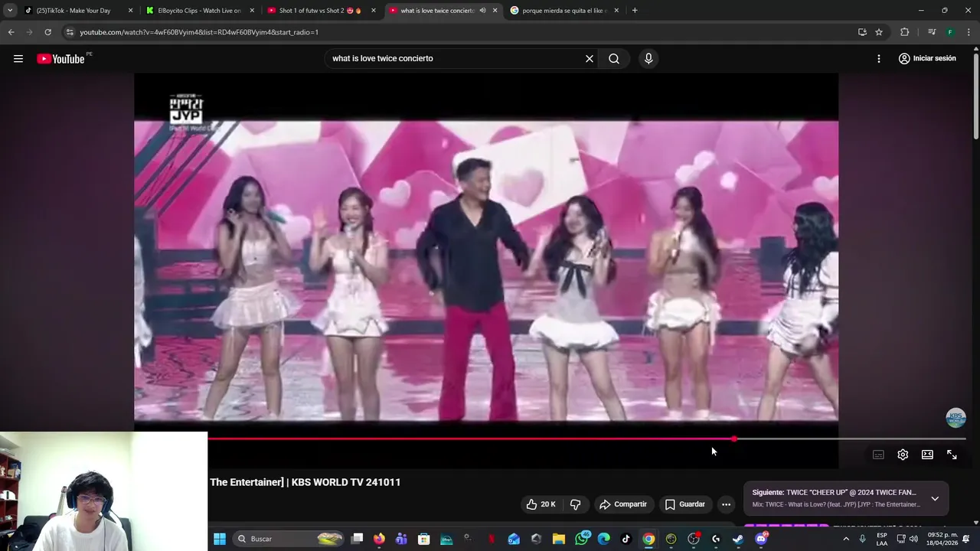The image size is (980, 551).
Task: Open the KBS World channel watermark
Action: click(x=955, y=418)
